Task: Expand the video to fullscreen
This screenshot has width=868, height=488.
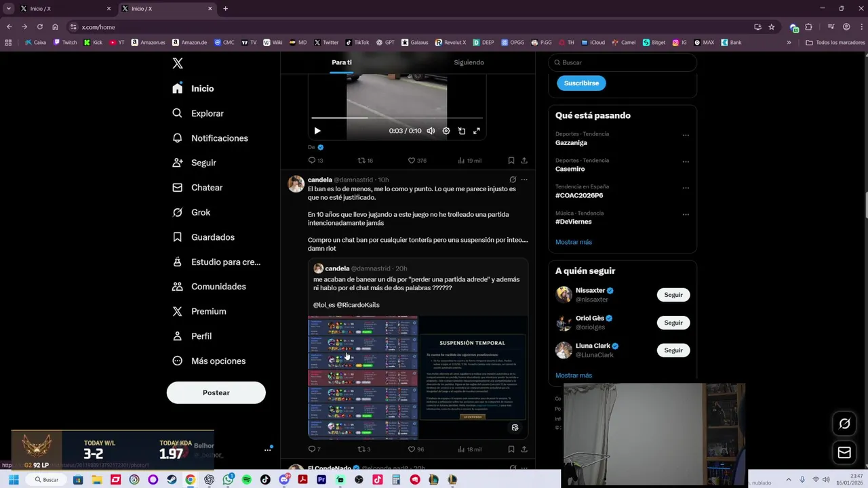Action: (477, 131)
